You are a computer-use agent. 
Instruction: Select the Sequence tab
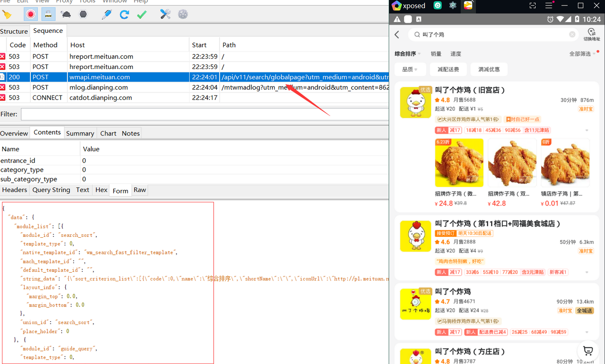[x=48, y=31]
